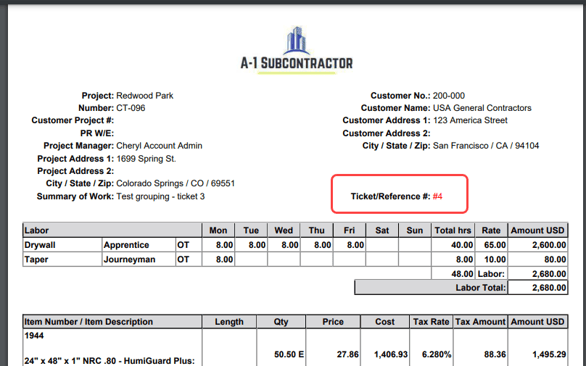Select the 'Sun' column header
The height and width of the screenshot is (366, 586).
(415, 230)
